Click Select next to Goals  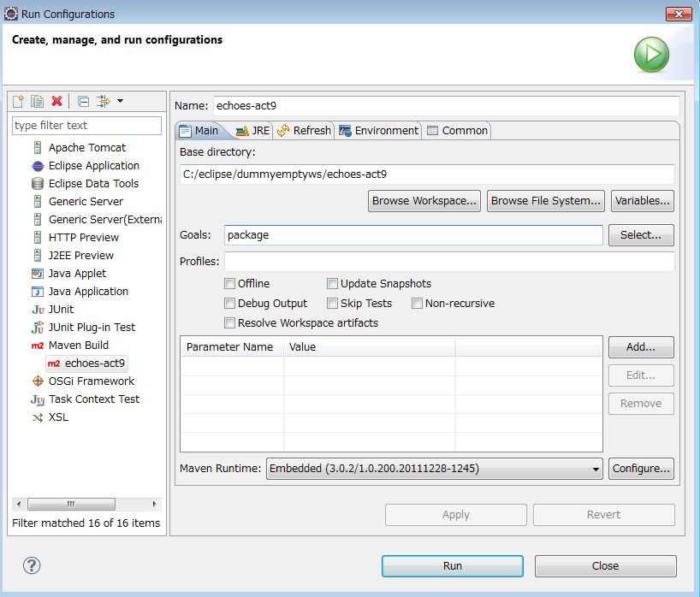coord(641,235)
